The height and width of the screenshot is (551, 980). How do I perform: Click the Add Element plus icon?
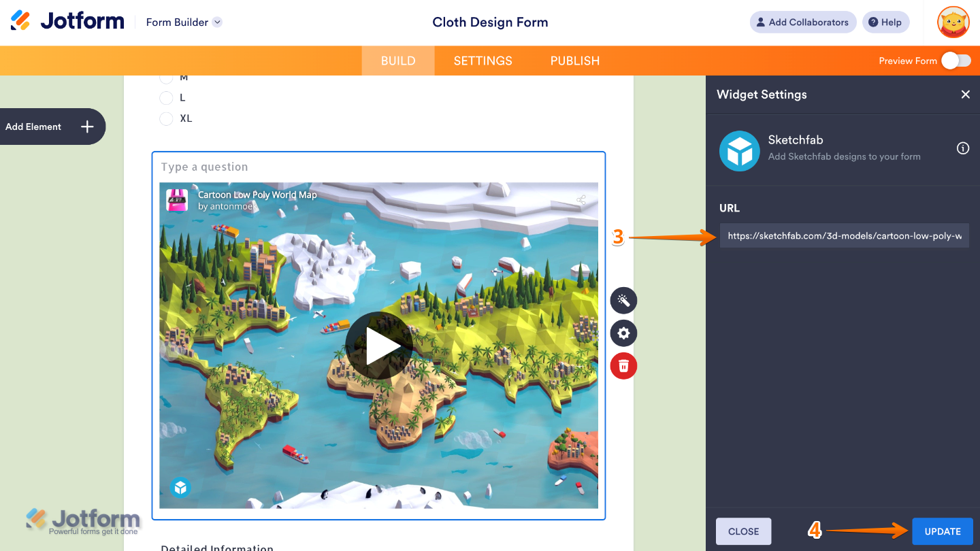[x=86, y=127]
